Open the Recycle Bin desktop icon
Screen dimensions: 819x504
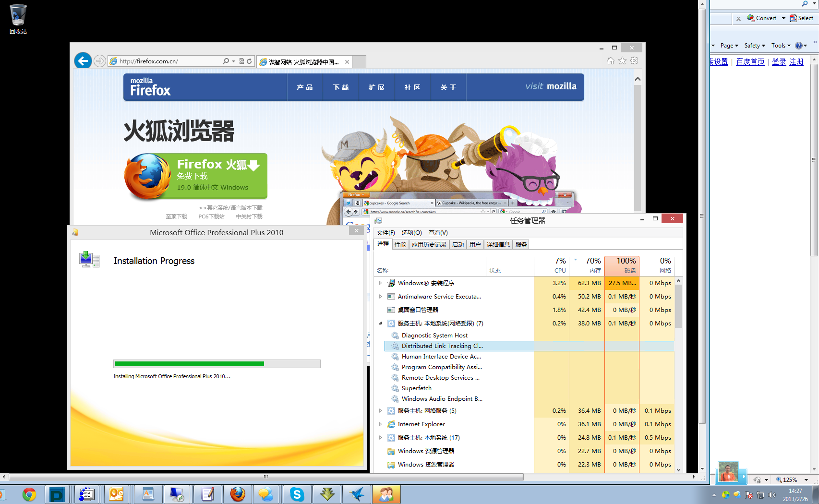click(x=18, y=19)
